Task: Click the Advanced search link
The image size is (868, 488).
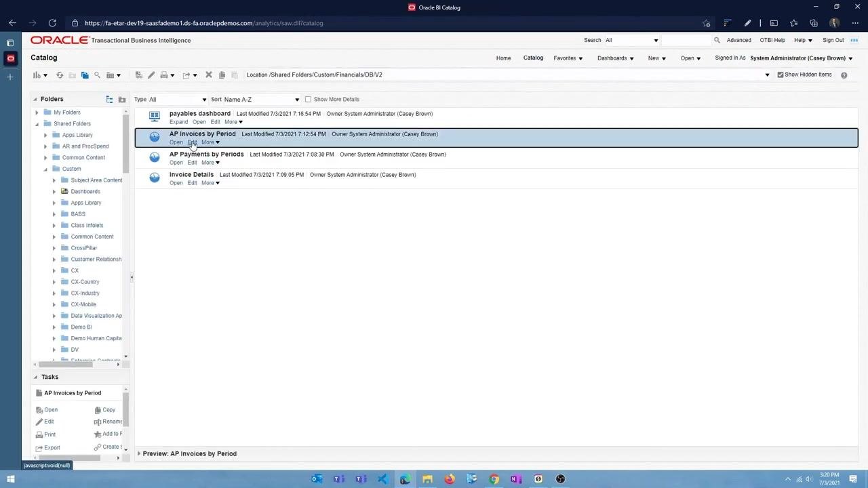Action: (x=738, y=41)
